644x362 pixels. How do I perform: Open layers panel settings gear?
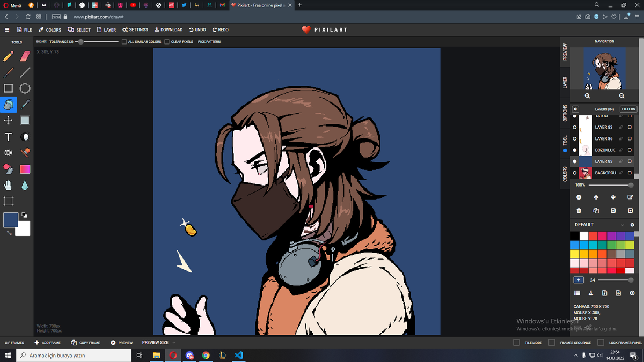coord(575,109)
